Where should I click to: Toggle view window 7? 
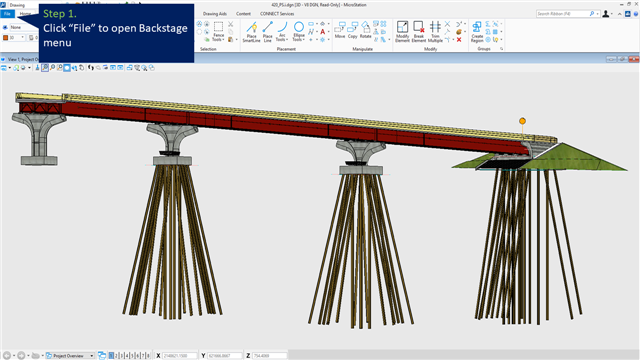coord(143,356)
